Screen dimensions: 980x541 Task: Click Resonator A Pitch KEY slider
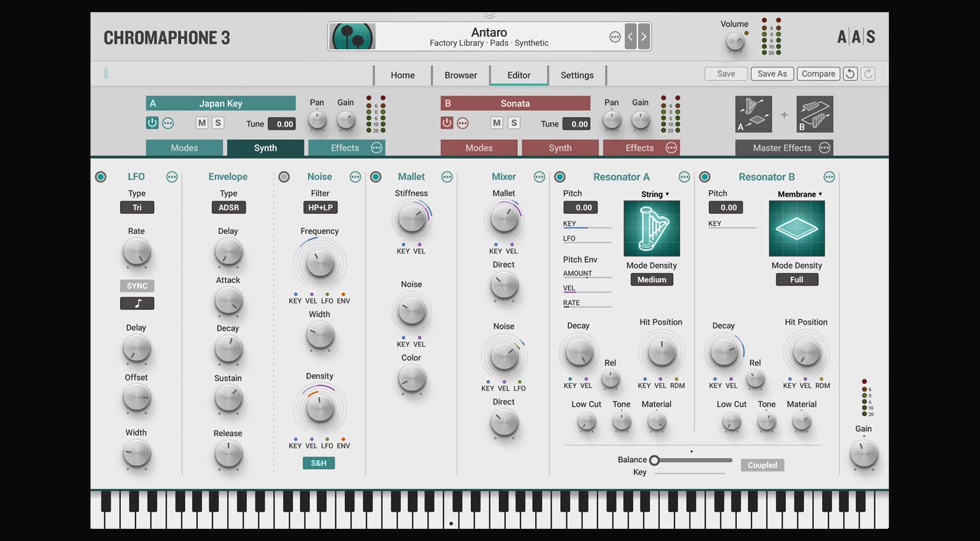tap(587, 224)
